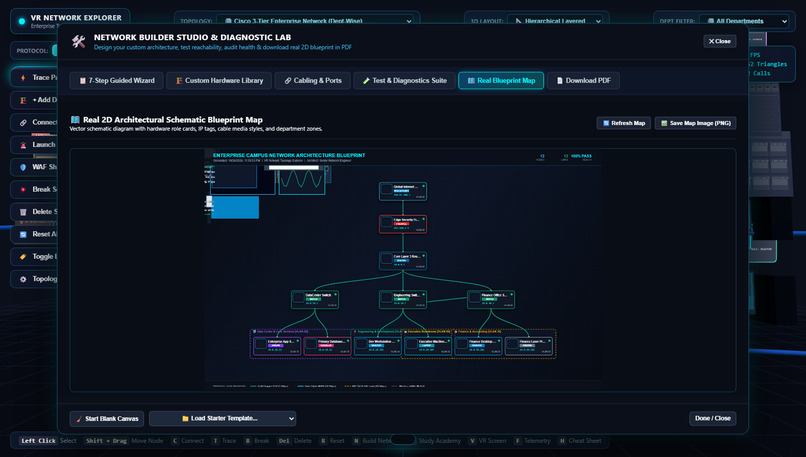Open the Load Starter Template dropdown

tap(222, 418)
